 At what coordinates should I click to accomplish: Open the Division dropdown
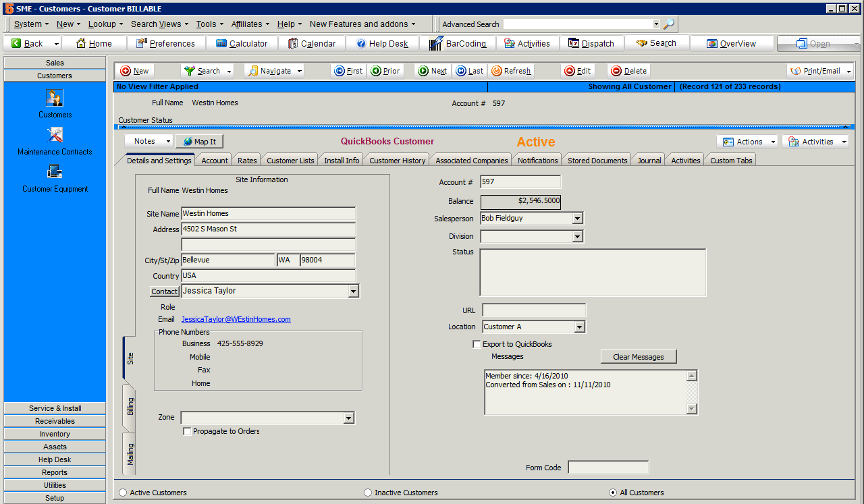pos(577,236)
